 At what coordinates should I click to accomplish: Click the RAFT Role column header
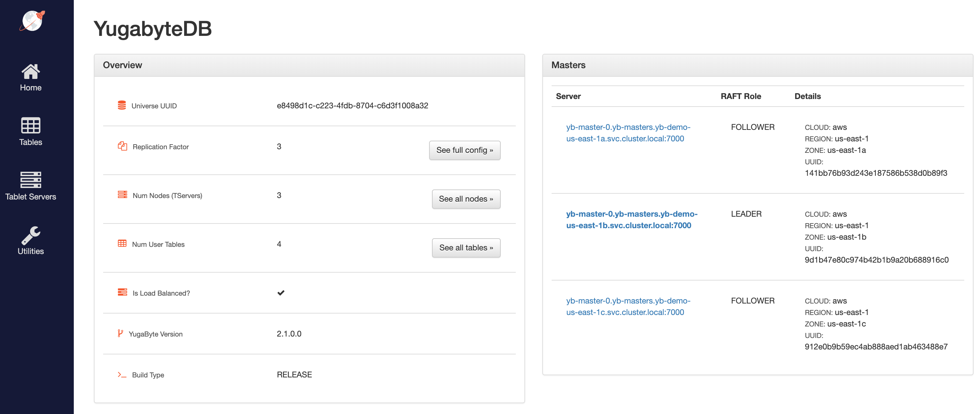pyautogui.click(x=740, y=97)
